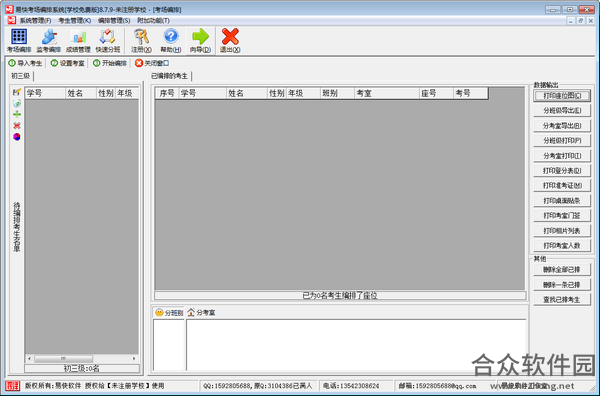Screen dimensions: 600x396
Task: Click inner window restore button in menu bar
Action: click(x=580, y=21)
